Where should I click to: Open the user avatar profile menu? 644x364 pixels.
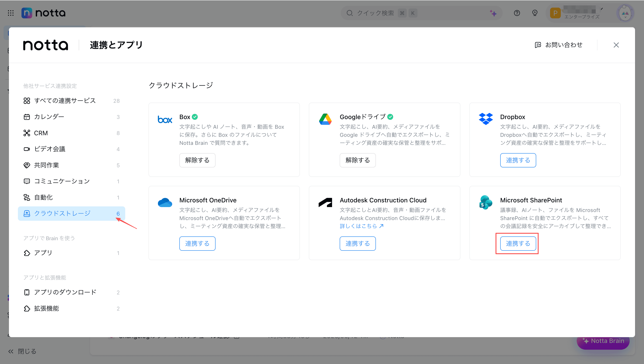[625, 13]
